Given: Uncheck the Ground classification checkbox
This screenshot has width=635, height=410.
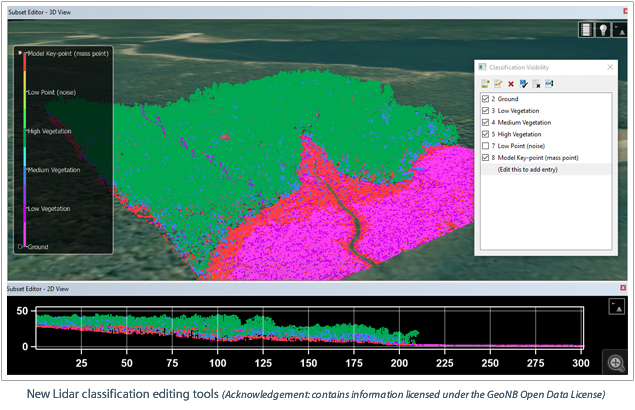Looking at the screenshot, I should coord(486,99).
